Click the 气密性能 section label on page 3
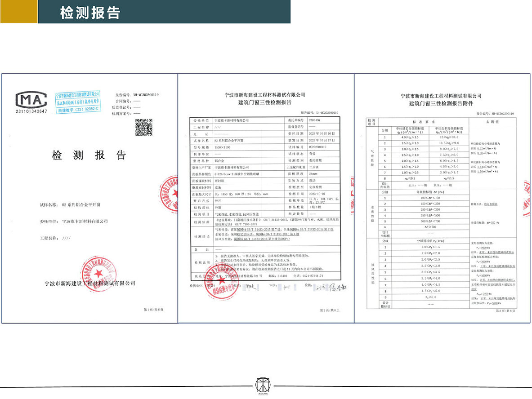532x399 pixels. click(372, 158)
